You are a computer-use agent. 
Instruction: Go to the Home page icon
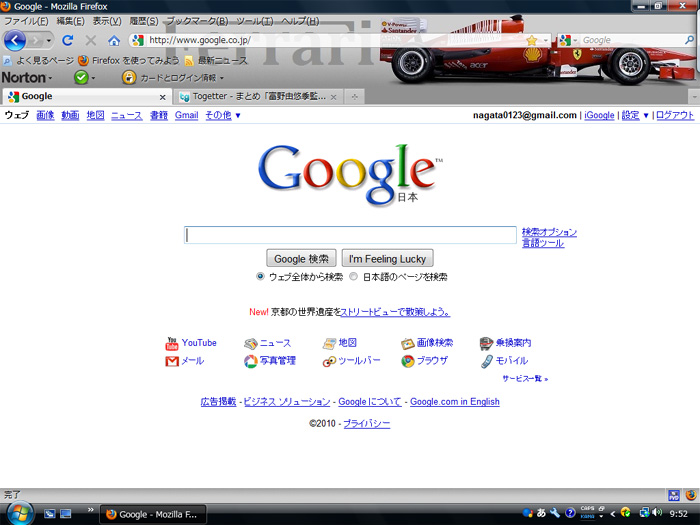click(x=114, y=41)
